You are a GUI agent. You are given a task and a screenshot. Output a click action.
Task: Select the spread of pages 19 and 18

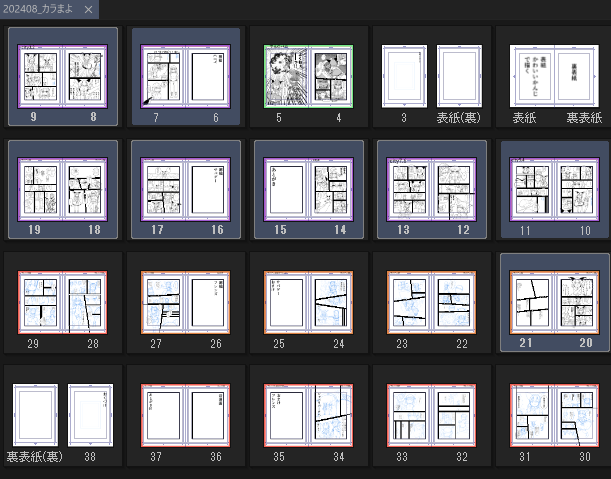click(62, 189)
